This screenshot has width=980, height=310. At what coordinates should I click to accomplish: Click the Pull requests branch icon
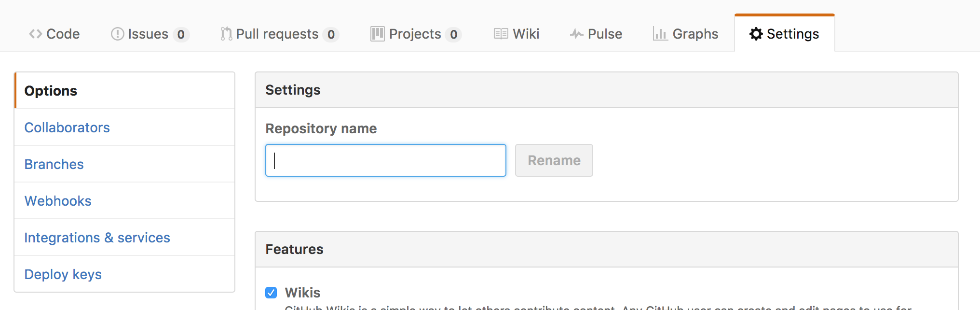(226, 34)
